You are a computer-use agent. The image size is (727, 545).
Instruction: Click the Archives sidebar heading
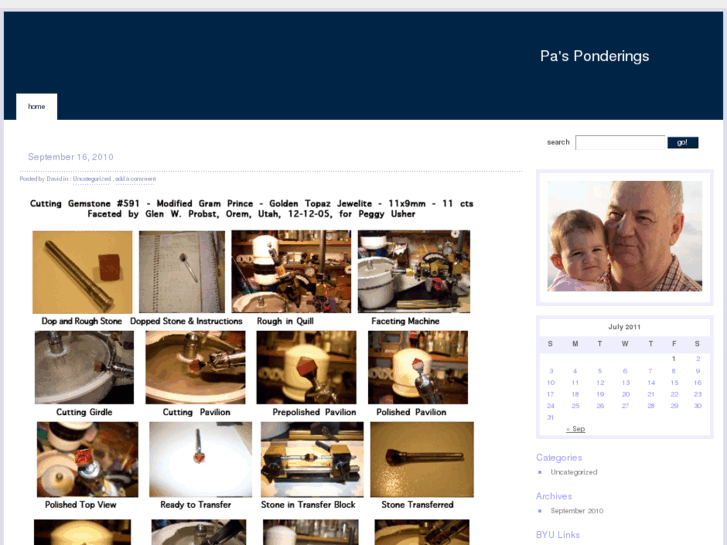[554, 496]
